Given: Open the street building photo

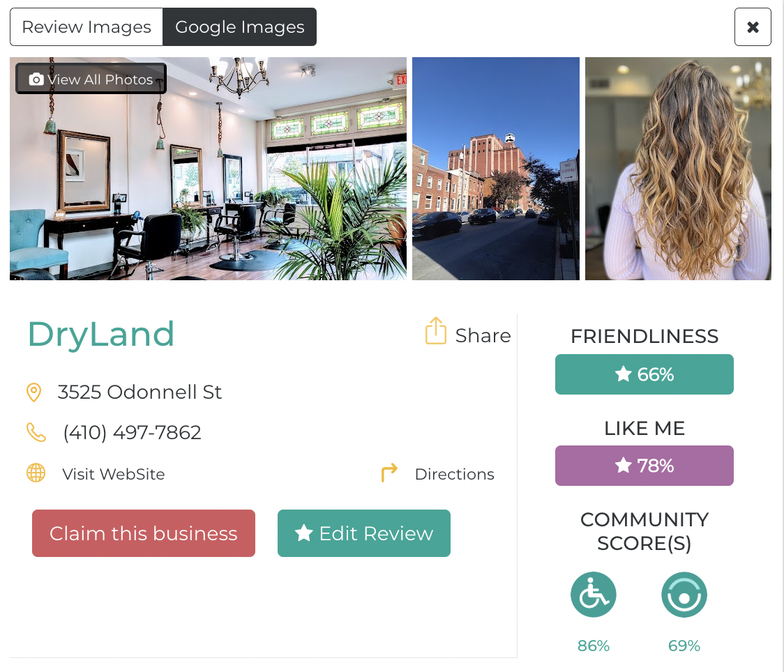Looking at the screenshot, I should tap(495, 169).
